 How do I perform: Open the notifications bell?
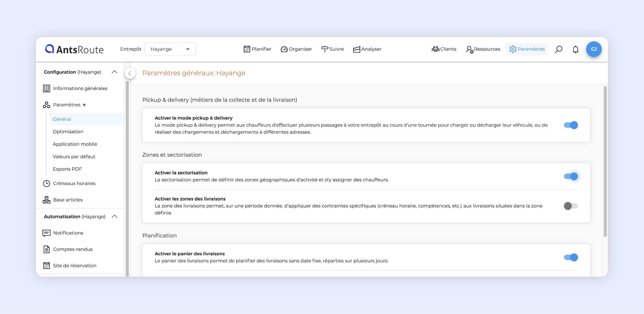pyautogui.click(x=575, y=49)
